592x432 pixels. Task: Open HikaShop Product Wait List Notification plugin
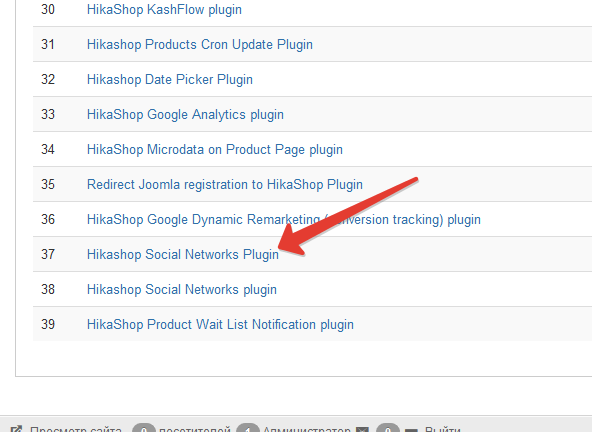point(220,324)
